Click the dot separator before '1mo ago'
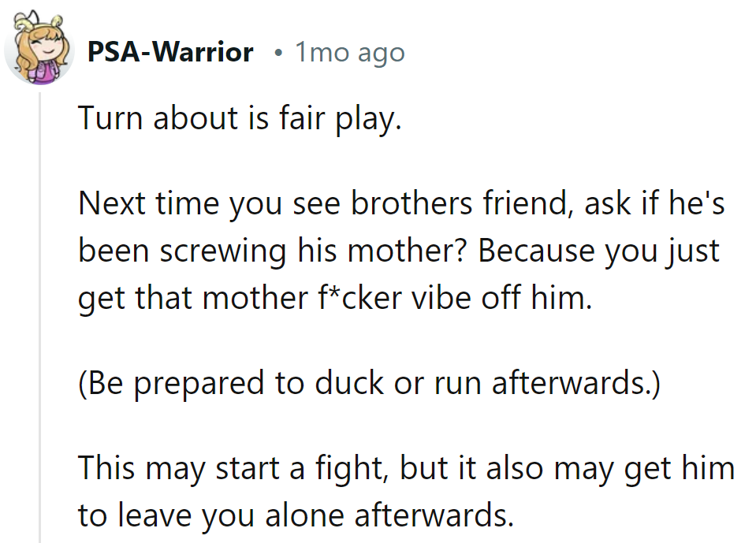 [x=277, y=54]
